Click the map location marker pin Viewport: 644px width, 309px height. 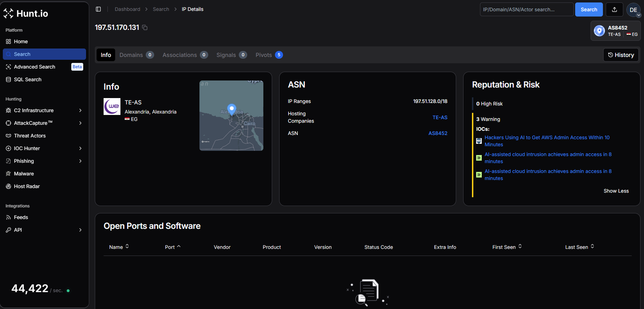click(231, 109)
